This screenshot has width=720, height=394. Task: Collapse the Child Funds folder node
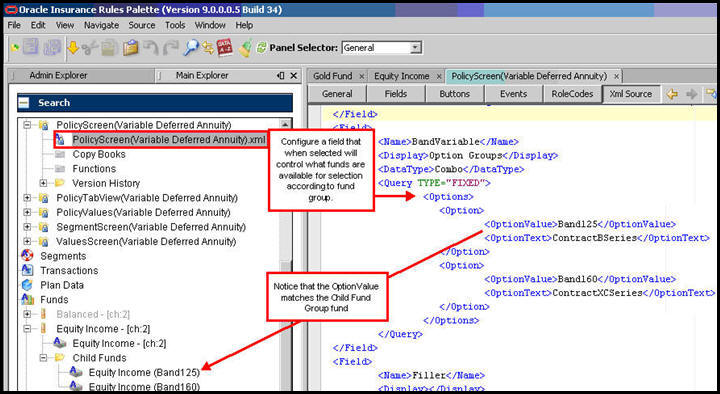[x=43, y=358]
